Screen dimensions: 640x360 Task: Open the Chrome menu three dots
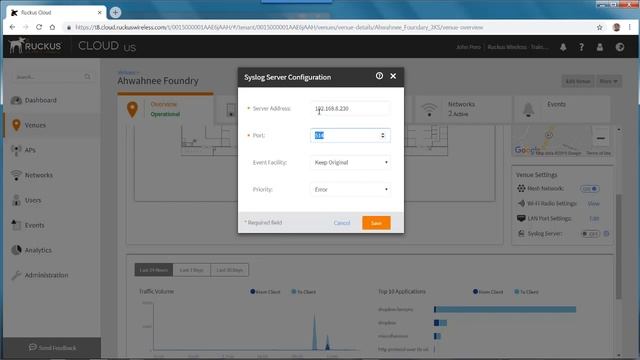click(630, 27)
